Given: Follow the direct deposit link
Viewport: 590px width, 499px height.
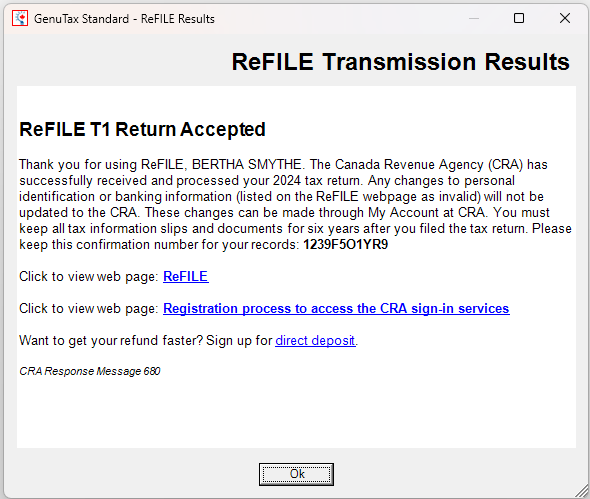Looking at the screenshot, I should click(x=315, y=341).
